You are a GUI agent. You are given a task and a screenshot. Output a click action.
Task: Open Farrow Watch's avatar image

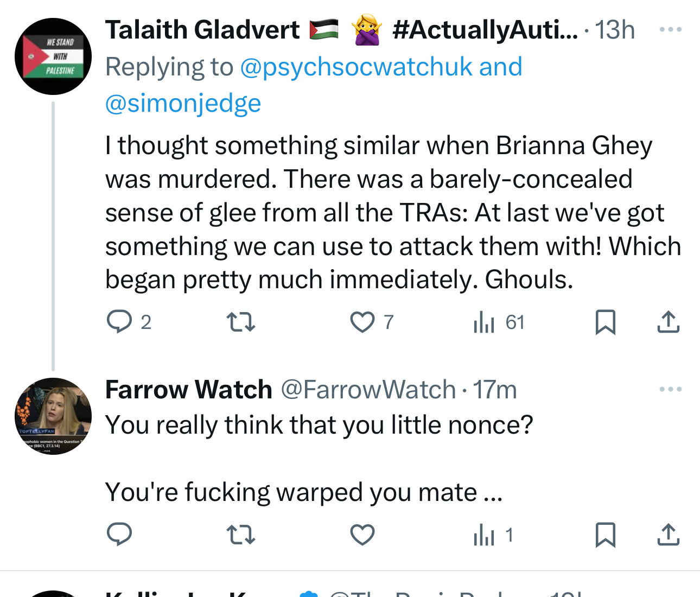53,416
